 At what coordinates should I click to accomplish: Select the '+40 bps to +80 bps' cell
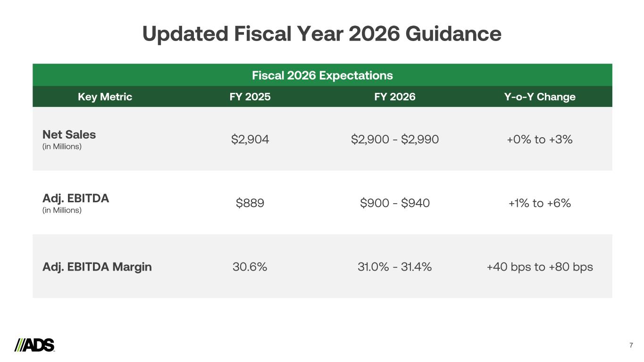tap(539, 267)
